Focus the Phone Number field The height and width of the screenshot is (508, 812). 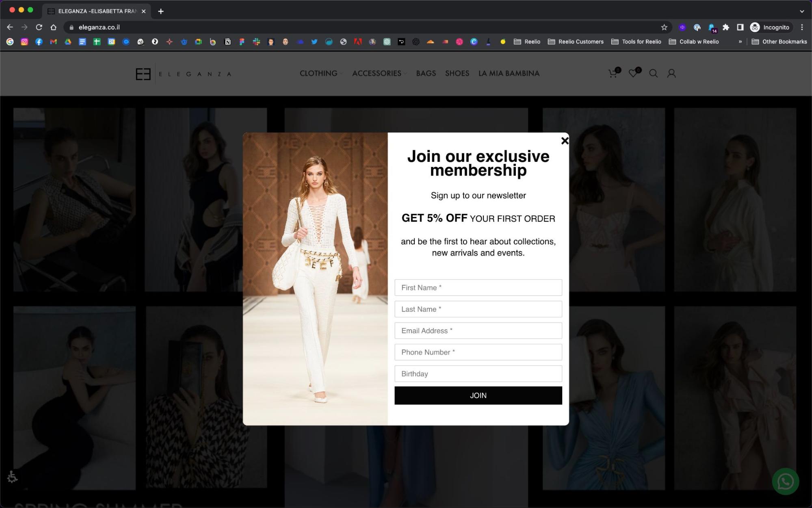click(478, 352)
